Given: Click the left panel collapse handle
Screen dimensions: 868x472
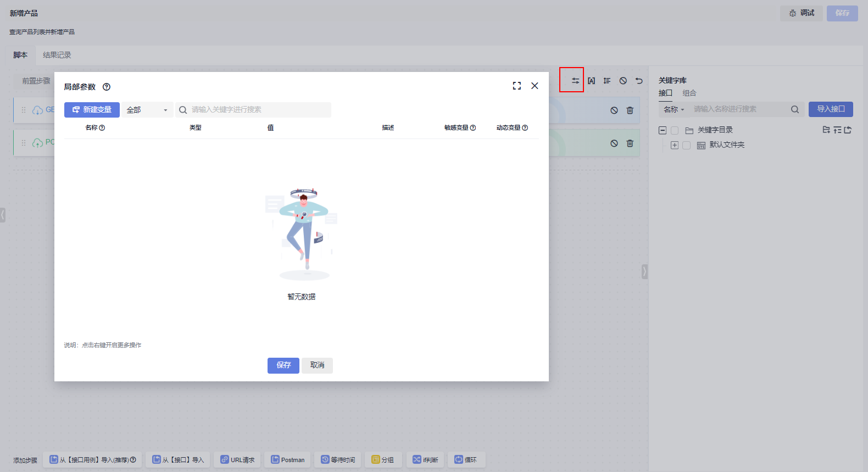Looking at the screenshot, I should pos(3,215).
